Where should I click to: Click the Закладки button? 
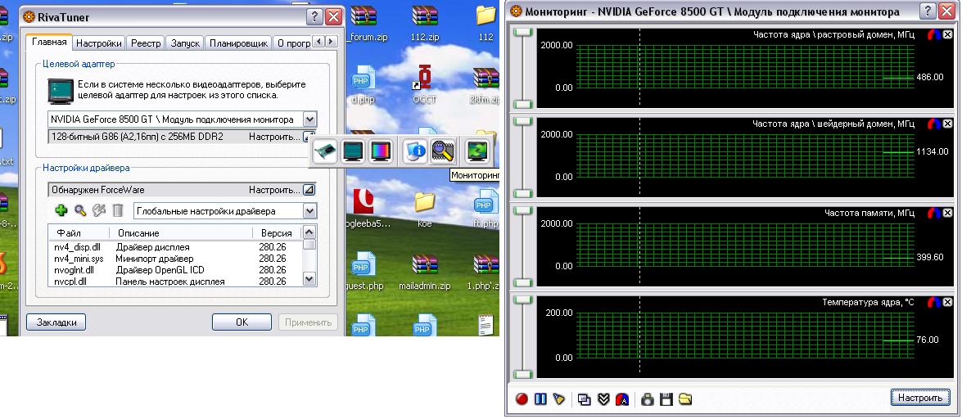(x=56, y=322)
